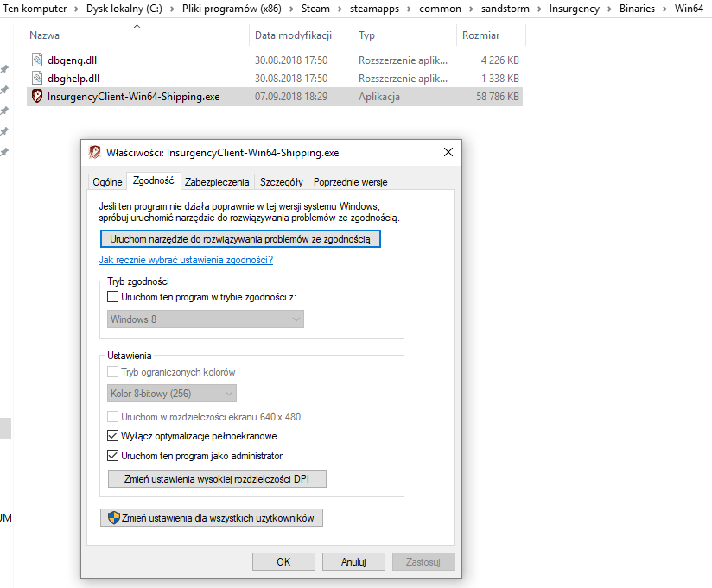Click the Insurgency icon in properties title bar
712x588 pixels.
95,153
